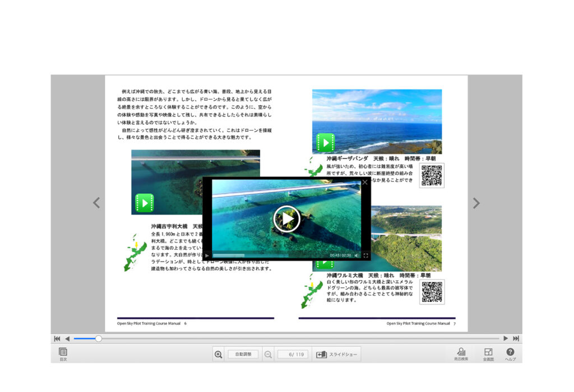574x392 pixels.
Task: Go to the previous page with the left arrow
Action: pos(96,203)
